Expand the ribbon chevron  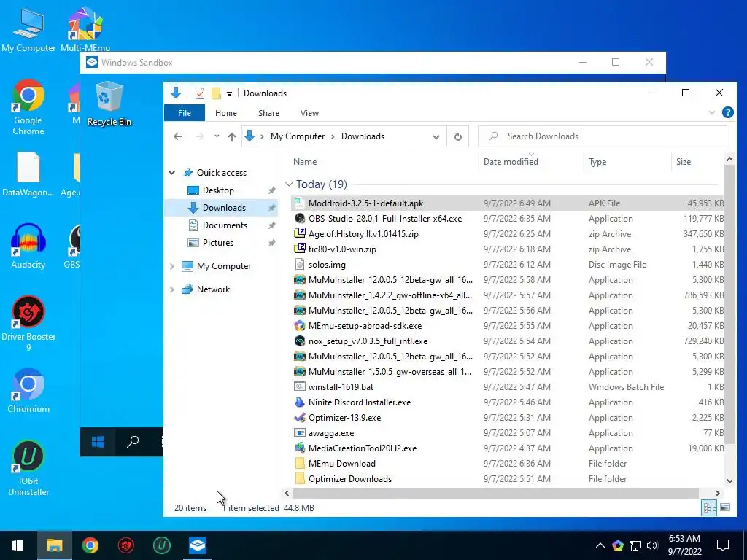click(712, 113)
